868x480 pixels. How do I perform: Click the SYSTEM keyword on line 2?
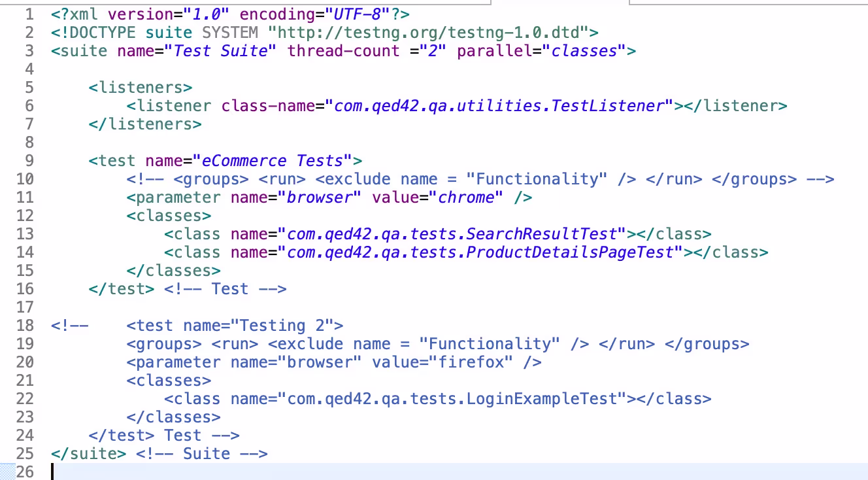231,32
